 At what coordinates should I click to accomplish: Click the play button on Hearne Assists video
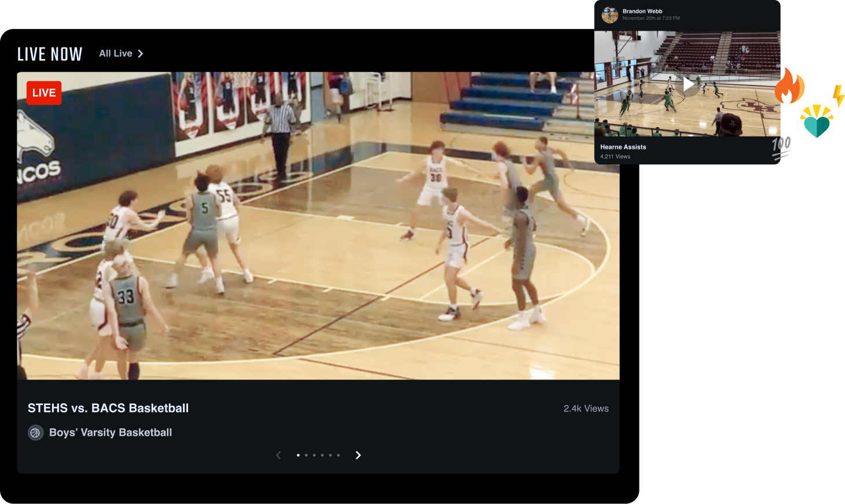tap(688, 84)
